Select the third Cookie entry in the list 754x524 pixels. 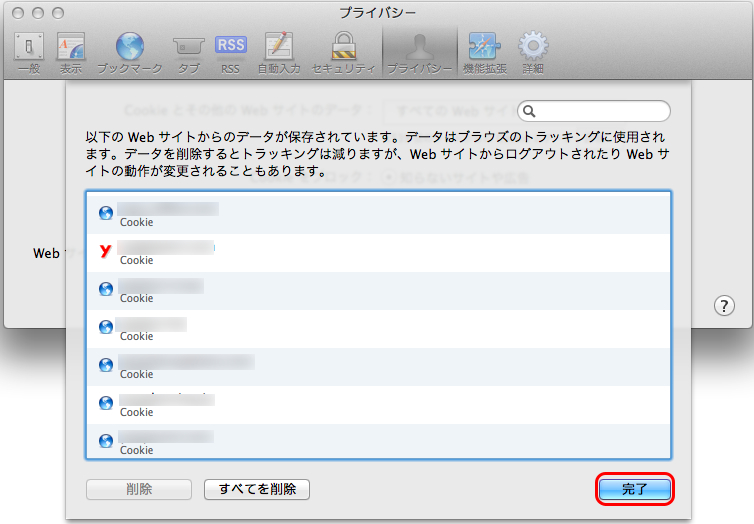[378, 290]
